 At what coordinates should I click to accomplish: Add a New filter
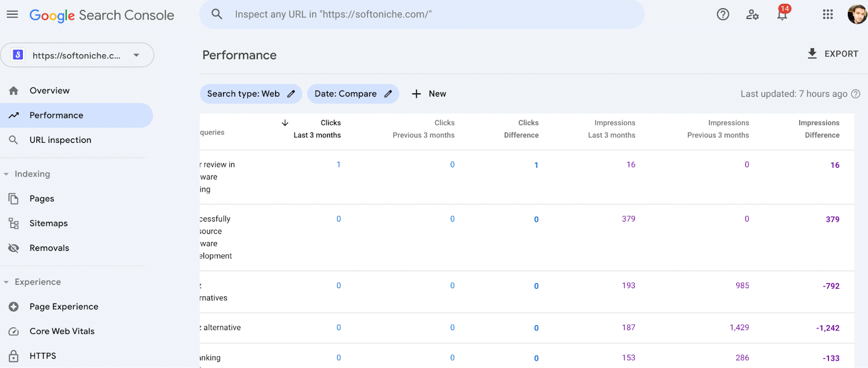tap(429, 94)
